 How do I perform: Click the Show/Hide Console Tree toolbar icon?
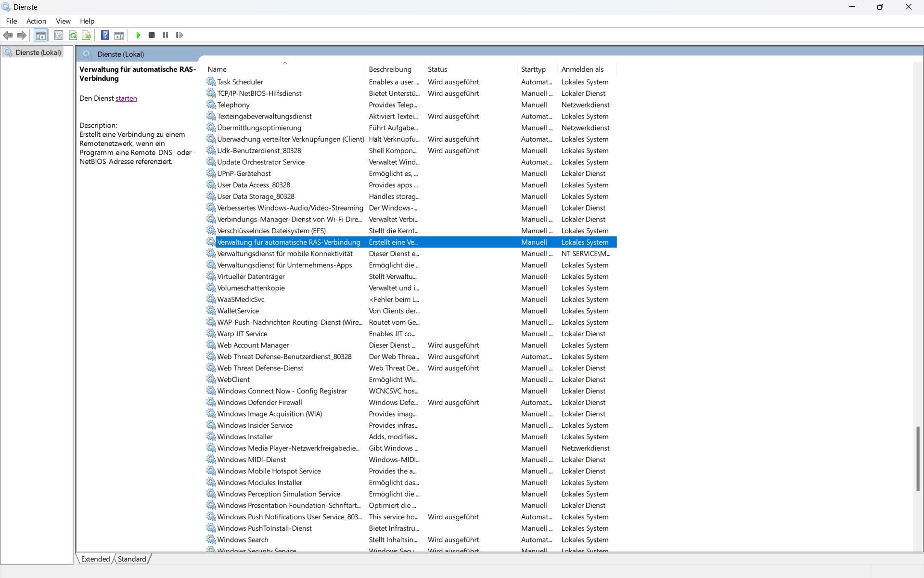41,35
